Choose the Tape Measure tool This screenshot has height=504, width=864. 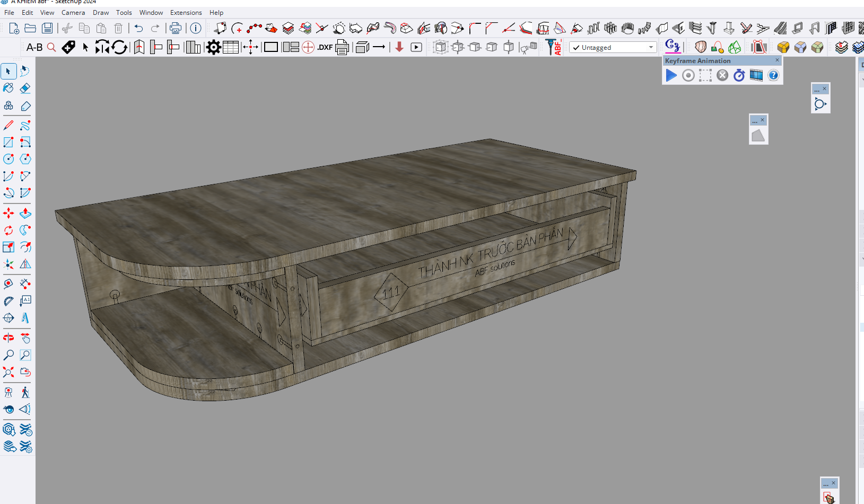[x=8, y=284]
